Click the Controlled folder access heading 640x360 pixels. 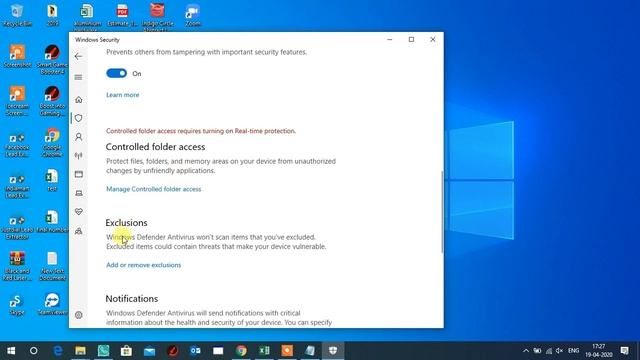coord(155,147)
